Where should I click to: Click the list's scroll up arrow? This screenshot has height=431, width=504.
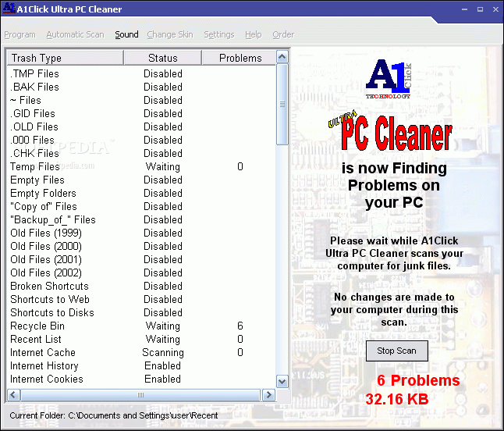point(282,57)
